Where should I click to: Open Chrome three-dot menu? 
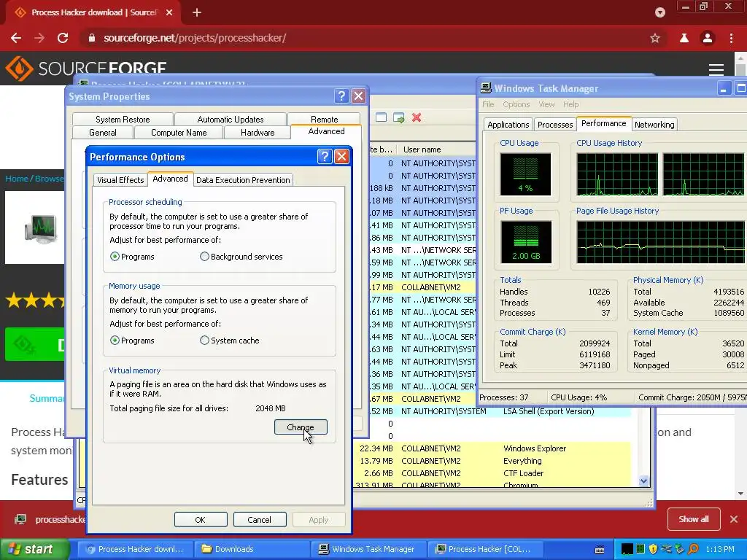click(731, 38)
